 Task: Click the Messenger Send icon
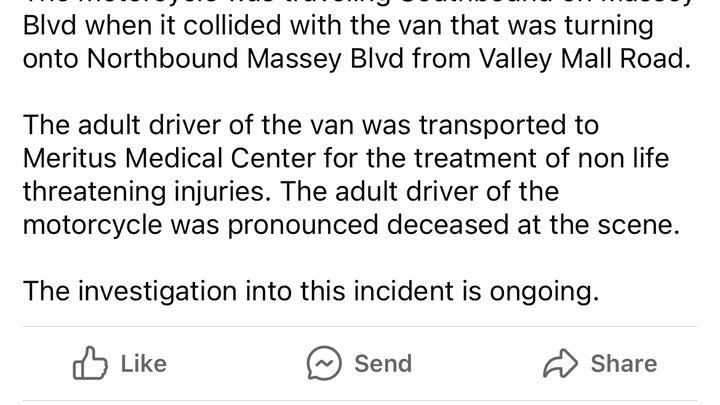coord(325,364)
